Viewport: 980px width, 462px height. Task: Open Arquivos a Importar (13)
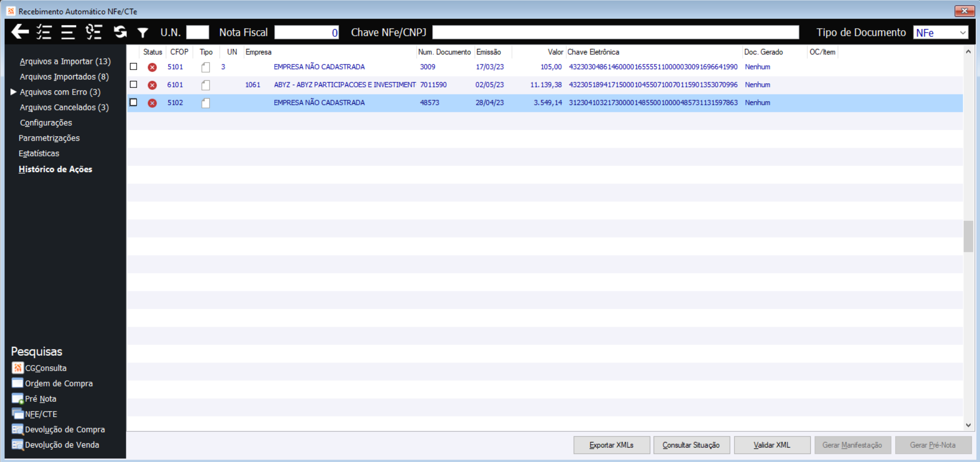pos(65,61)
